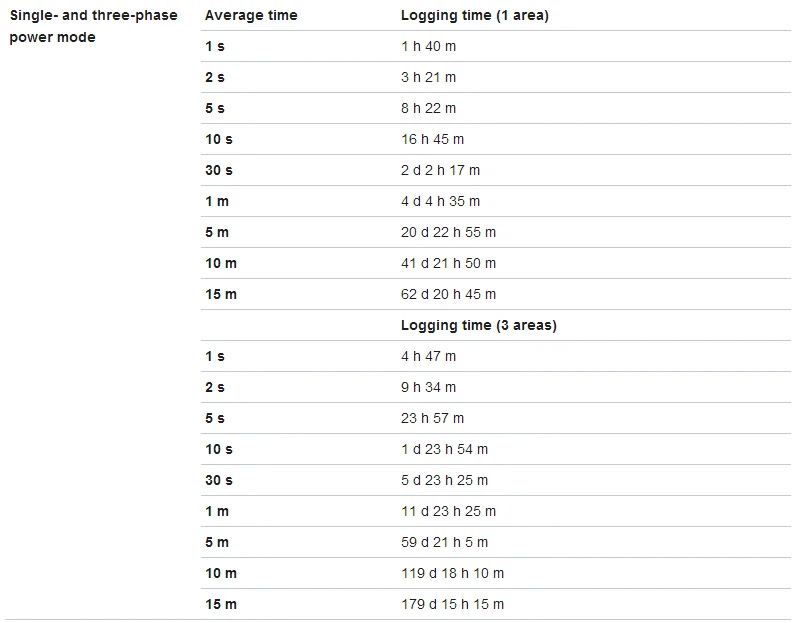Click the '41 d 21 h 50 m' entry
Viewport: 808px width, 623px height.
tap(448, 263)
